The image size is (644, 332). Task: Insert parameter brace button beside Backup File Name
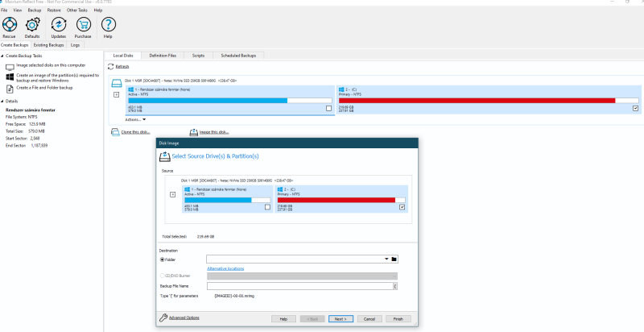click(395, 286)
